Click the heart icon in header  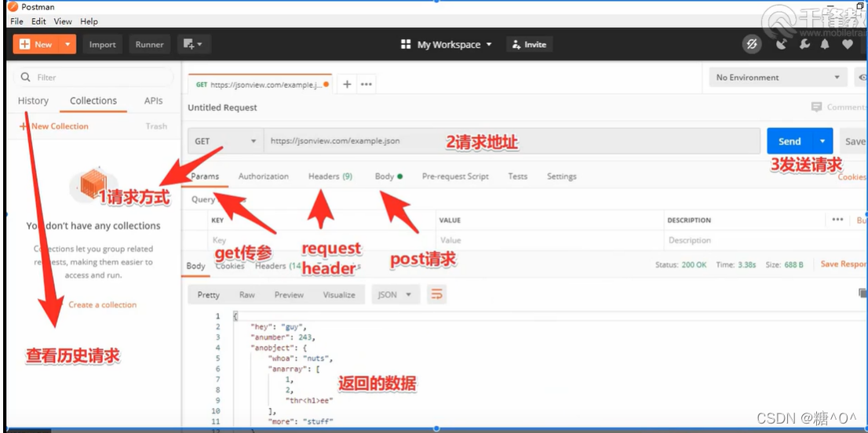(x=848, y=44)
